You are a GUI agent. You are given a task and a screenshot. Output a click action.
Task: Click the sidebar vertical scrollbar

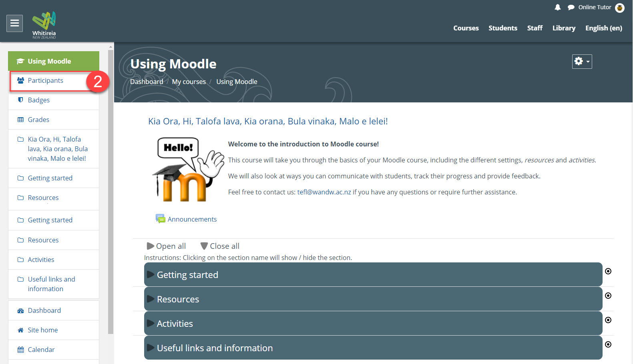click(111, 192)
